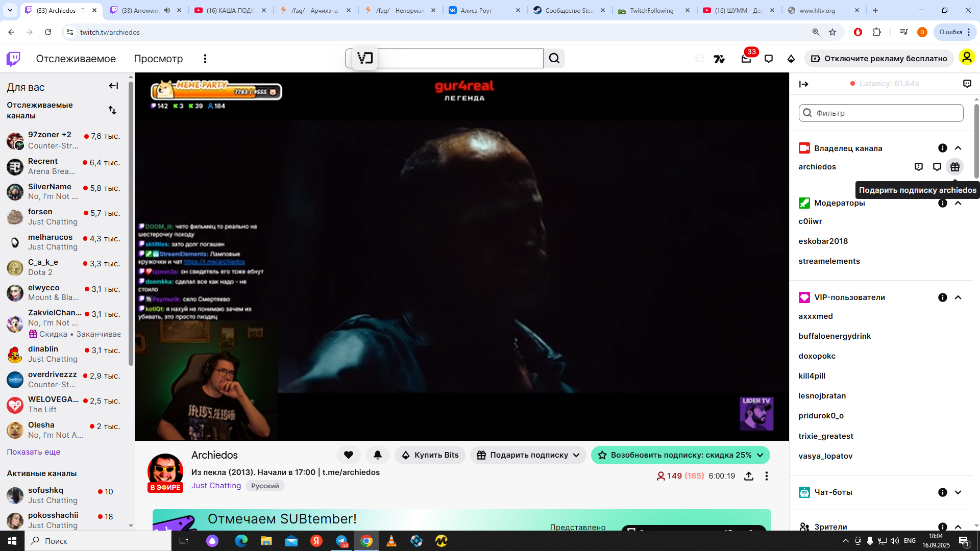The height and width of the screenshot is (551, 980).
Task: Click the 'Фильтр' input field
Action: coord(881,113)
